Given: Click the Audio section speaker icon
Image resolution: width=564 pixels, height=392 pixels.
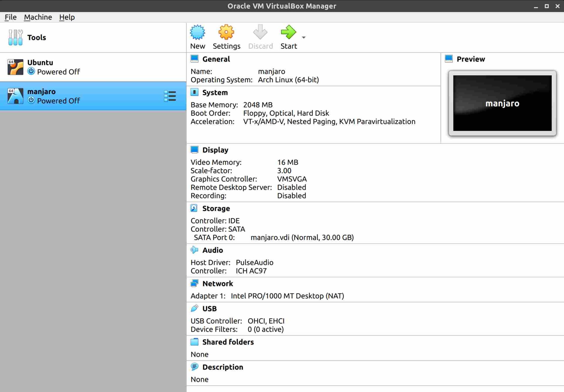Looking at the screenshot, I should tap(195, 250).
